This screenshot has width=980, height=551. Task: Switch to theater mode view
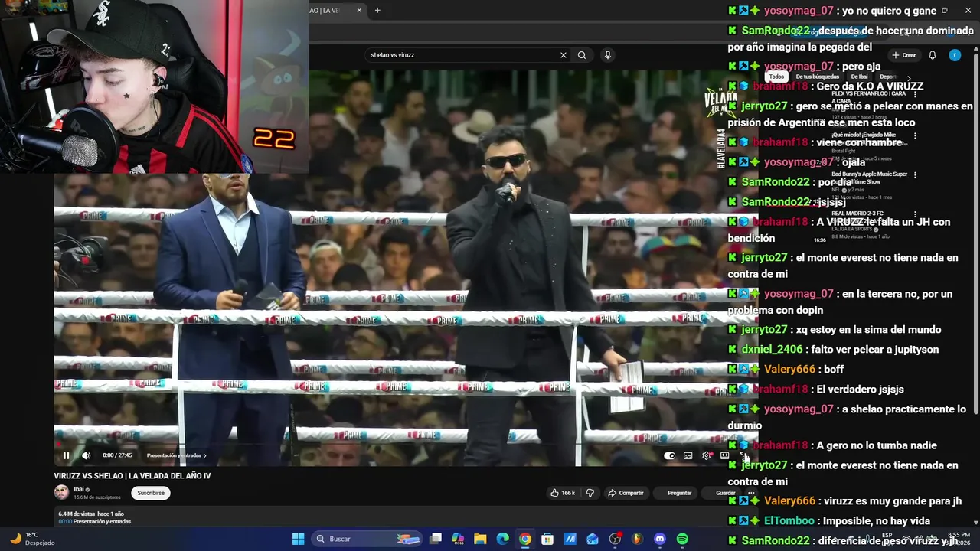point(724,455)
